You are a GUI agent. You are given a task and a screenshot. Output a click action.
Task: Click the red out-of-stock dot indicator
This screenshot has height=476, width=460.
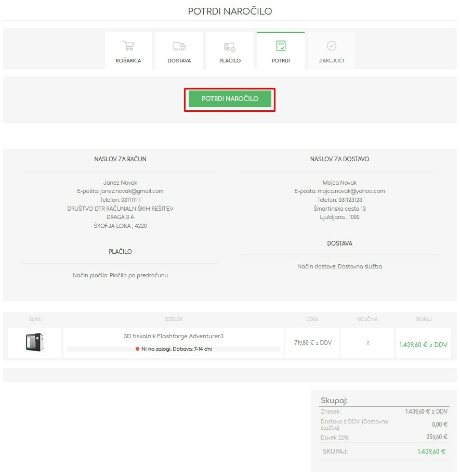click(138, 349)
